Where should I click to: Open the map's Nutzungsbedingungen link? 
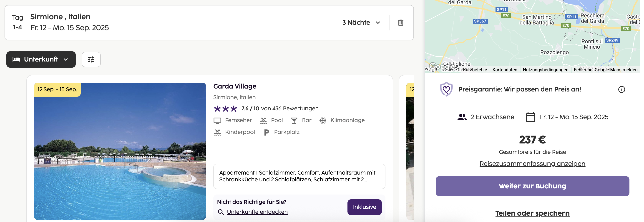click(546, 70)
